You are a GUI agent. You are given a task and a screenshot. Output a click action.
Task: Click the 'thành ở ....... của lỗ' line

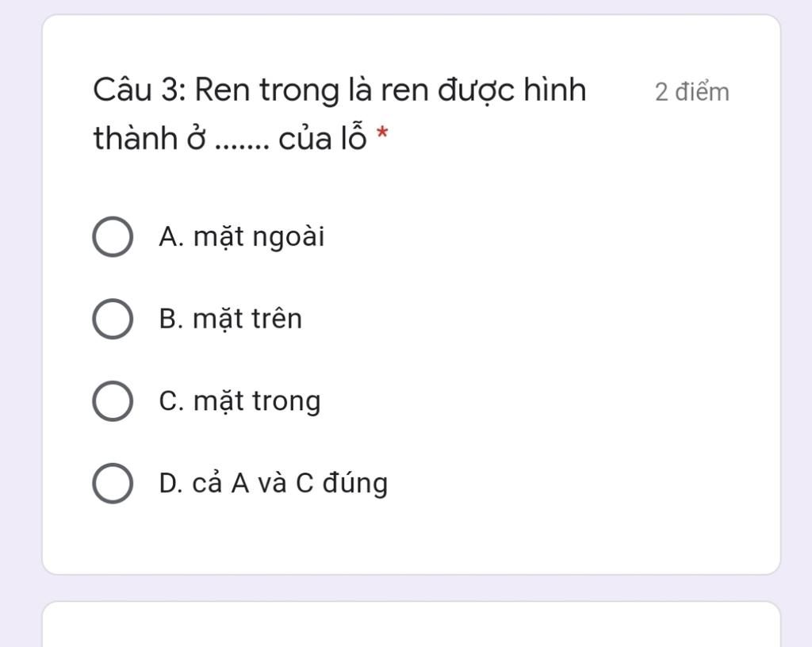pos(230,139)
